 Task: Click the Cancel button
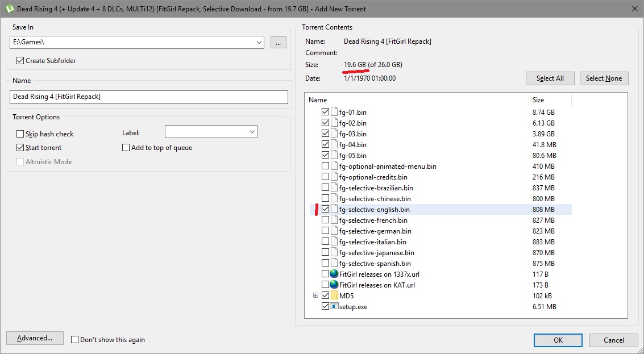point(614,340)
